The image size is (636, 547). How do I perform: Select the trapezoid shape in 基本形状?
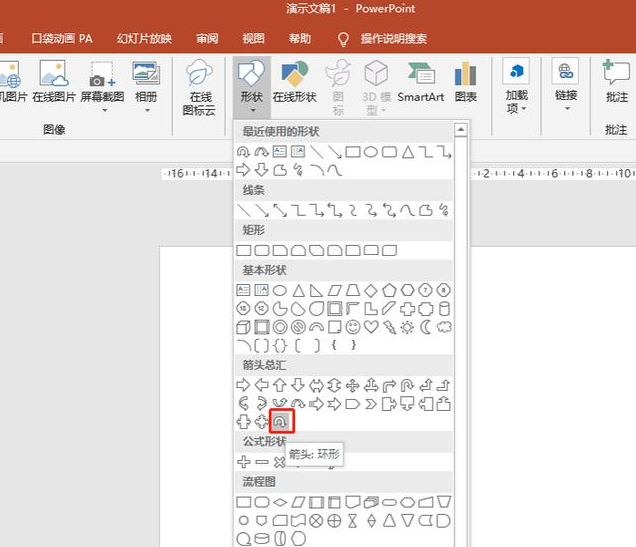tap(353, 290)
